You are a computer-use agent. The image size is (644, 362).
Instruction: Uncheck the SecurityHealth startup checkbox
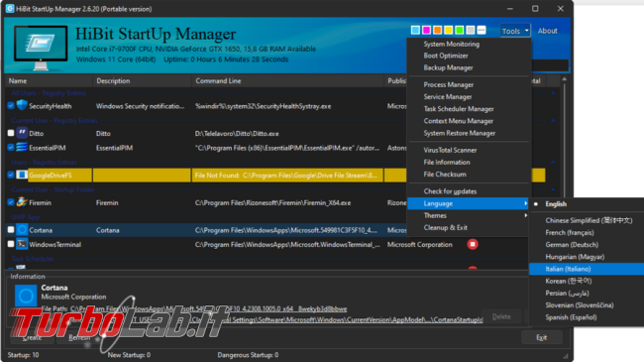click(x=11, y=106)
